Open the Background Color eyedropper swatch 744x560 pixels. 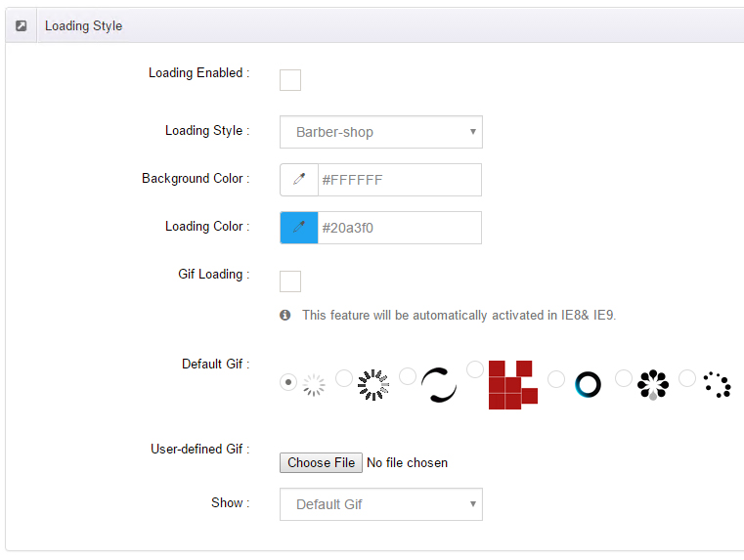click(299, 180)
